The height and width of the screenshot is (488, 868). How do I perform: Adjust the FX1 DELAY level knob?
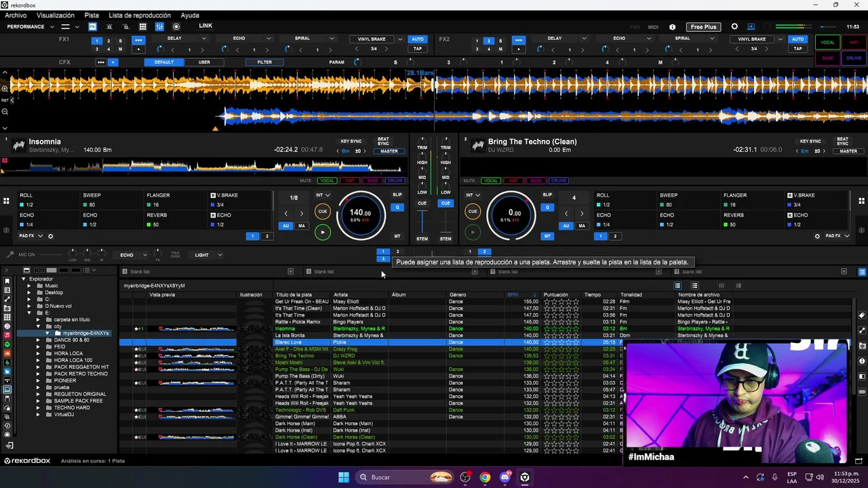(x=160, y=49)
